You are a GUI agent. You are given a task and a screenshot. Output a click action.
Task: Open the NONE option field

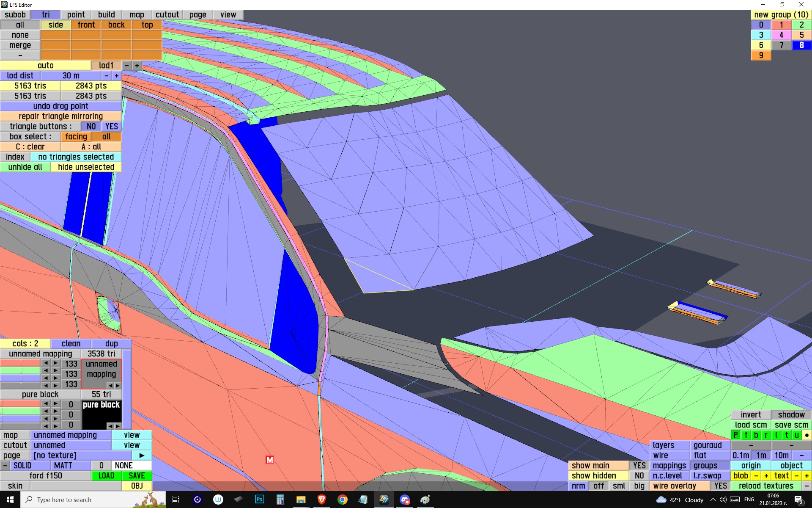131,466
